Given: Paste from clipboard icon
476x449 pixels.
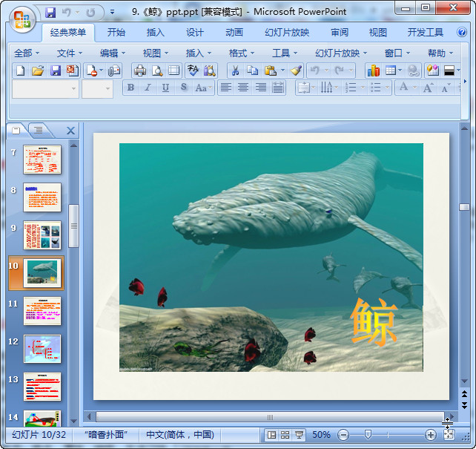Looking at the screenshot, I should tap(271, 71).
